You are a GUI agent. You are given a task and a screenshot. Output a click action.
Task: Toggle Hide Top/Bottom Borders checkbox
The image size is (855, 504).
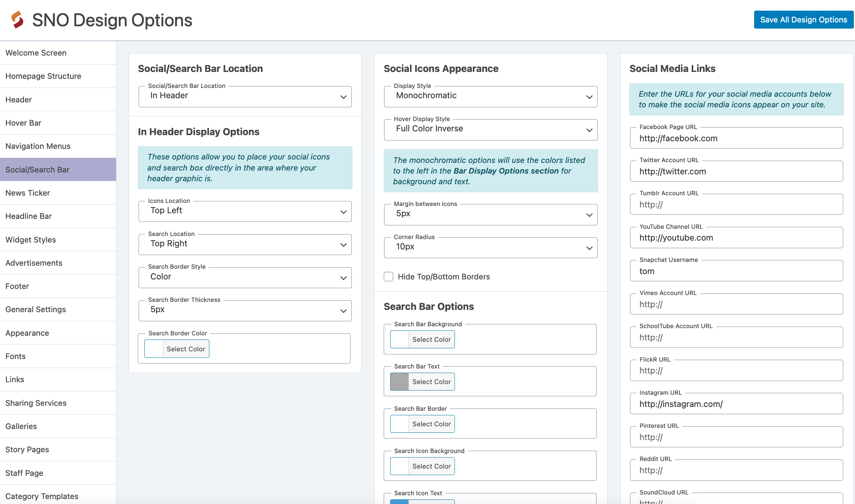(389, 276)
